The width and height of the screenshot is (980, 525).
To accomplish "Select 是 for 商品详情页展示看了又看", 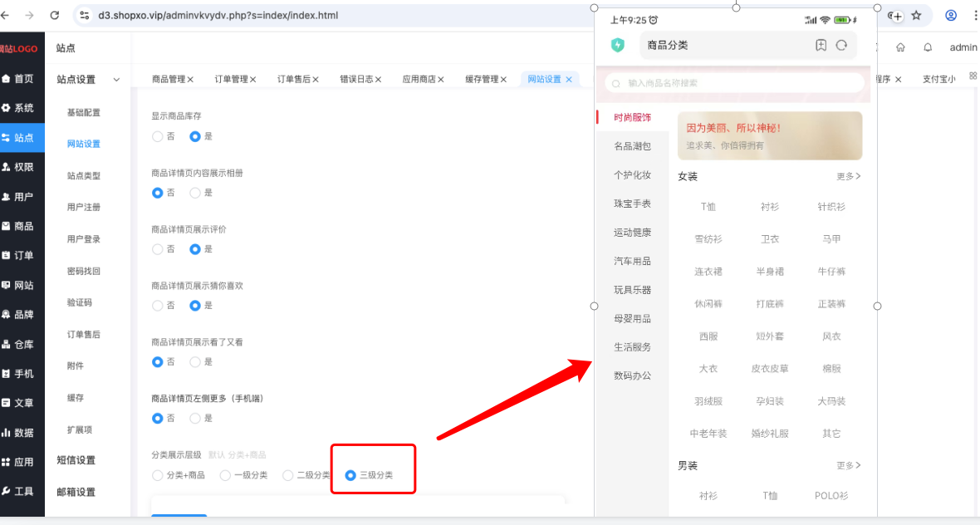I will pos(195,361).
